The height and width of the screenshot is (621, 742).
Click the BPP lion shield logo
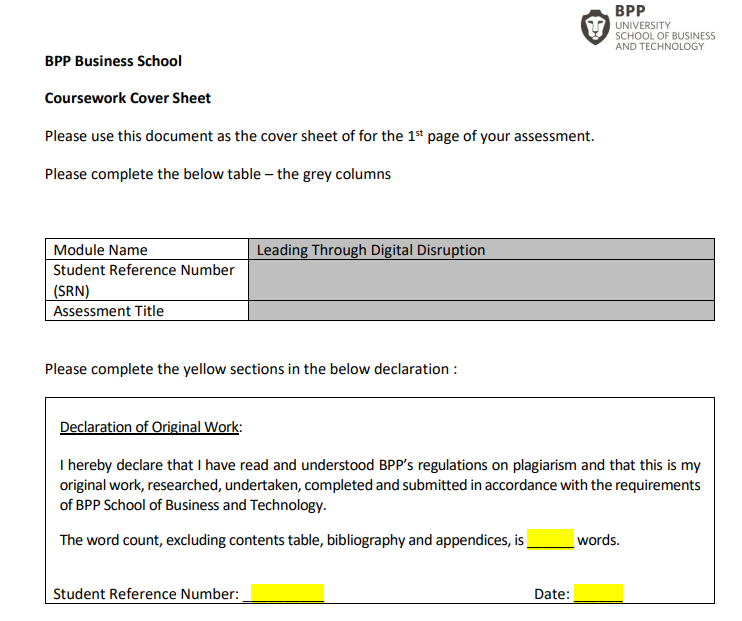pyautogui.click(x=595, y=27)
